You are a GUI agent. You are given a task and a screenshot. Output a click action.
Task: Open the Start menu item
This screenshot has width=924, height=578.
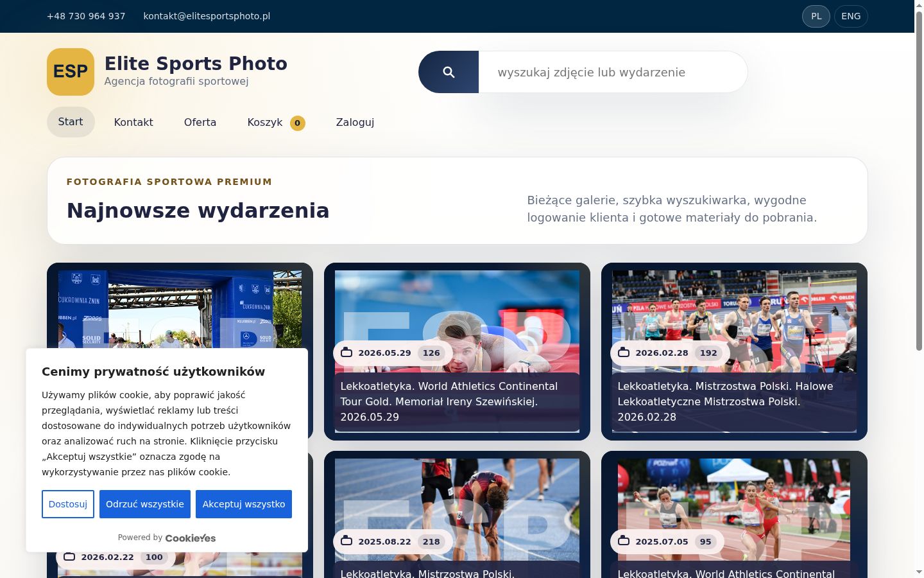coord(71,122)
